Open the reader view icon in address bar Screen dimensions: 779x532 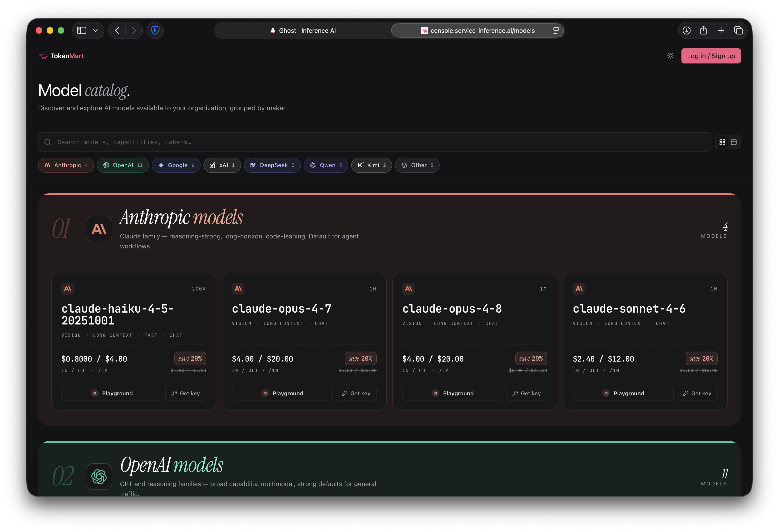(556, 30)
